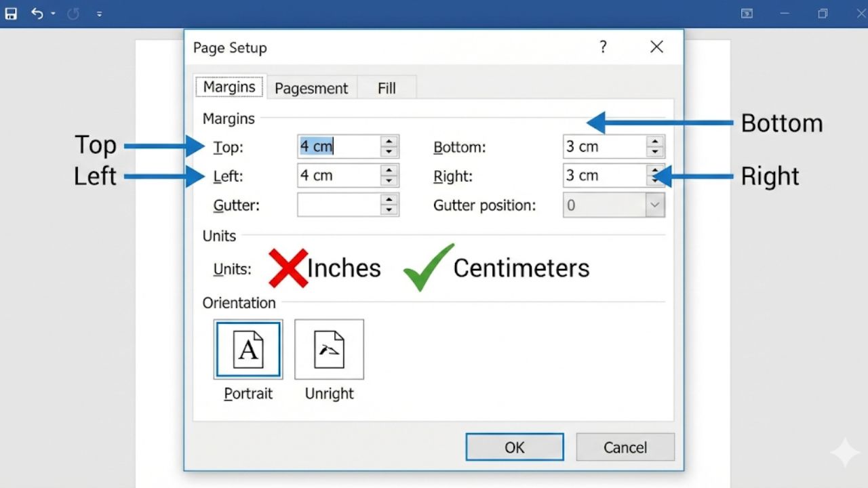The height and width of the screenshot is (488, 868).
Task: Select the Unright orientation icon
Action: (x=329, y=349)
